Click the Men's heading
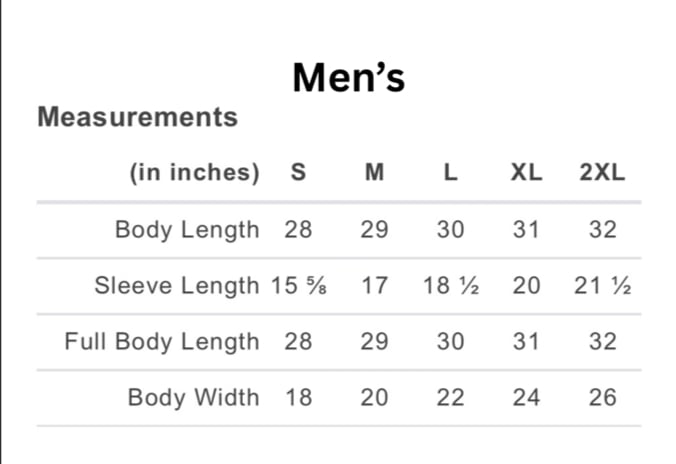This screenshot has width=676, height=464. [x=349, y=78]
